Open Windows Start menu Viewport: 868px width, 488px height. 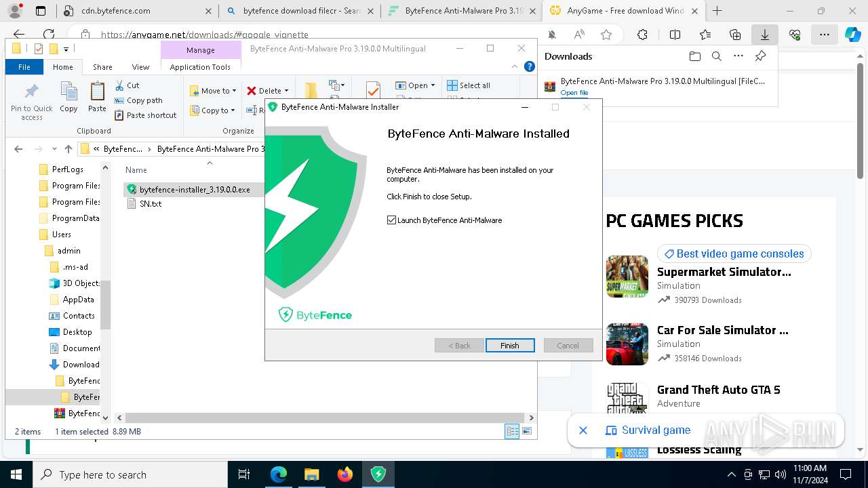click(x=16, y=474)
